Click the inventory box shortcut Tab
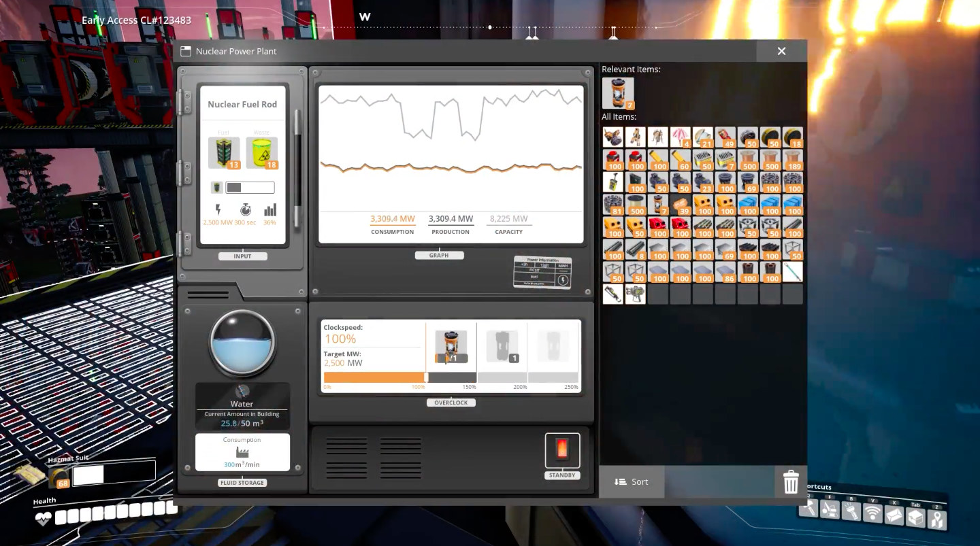Image resolution: width=980 pixels, height=546 pixels. click(915, 517)
